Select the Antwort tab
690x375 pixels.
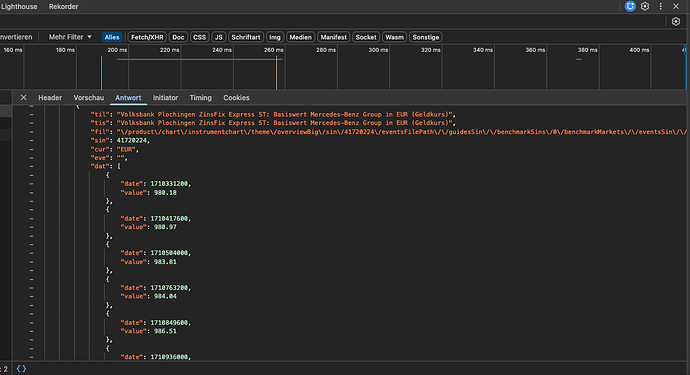click(128, 98)
